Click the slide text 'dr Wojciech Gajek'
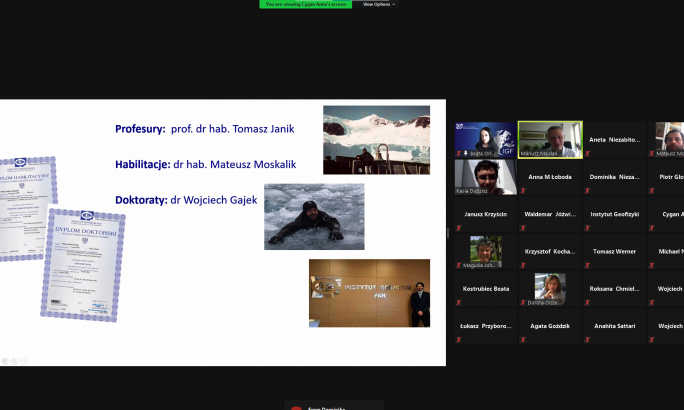 point(214,200)
